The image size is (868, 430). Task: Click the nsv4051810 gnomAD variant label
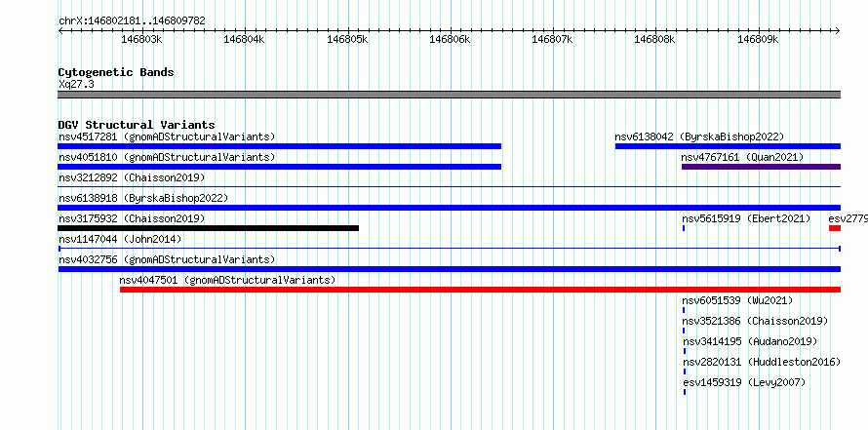pyautogui.click(x=167, y=157)
